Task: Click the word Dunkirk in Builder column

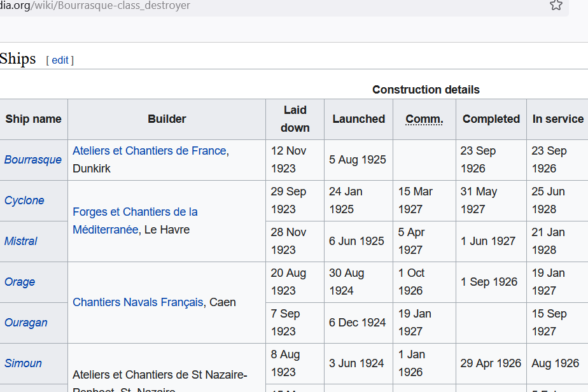Action: point(92,169)
